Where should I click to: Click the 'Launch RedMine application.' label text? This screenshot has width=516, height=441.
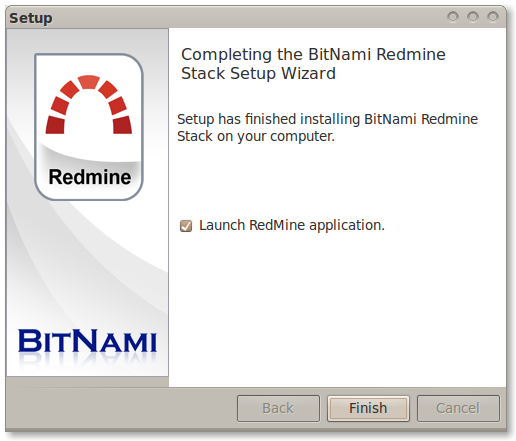pyautogui.click(x=292, y=226)
